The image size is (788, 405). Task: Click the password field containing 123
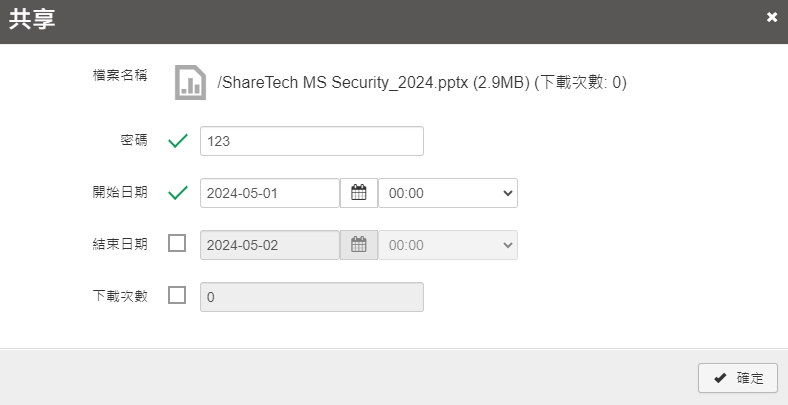click(x=312, y=141)
